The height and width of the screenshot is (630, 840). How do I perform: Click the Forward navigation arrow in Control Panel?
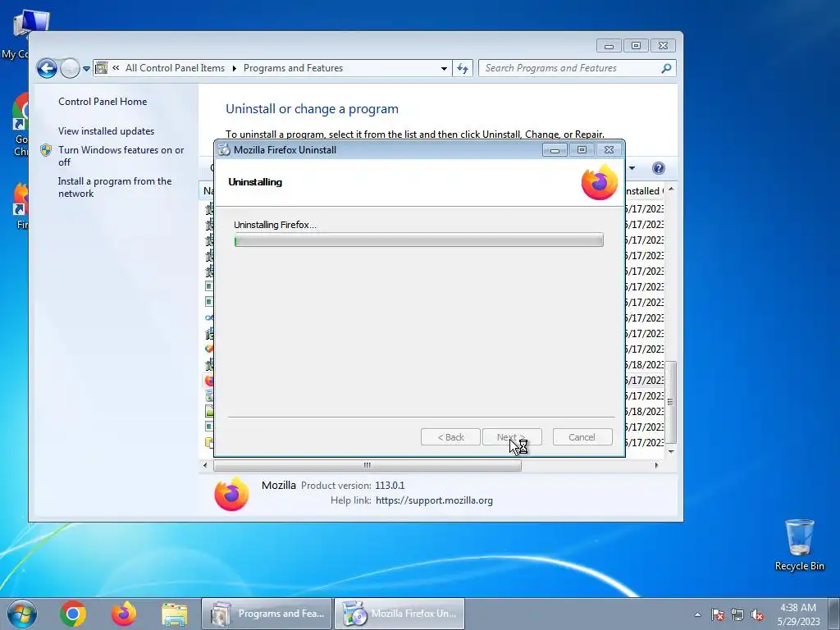[x=70, y=69]
